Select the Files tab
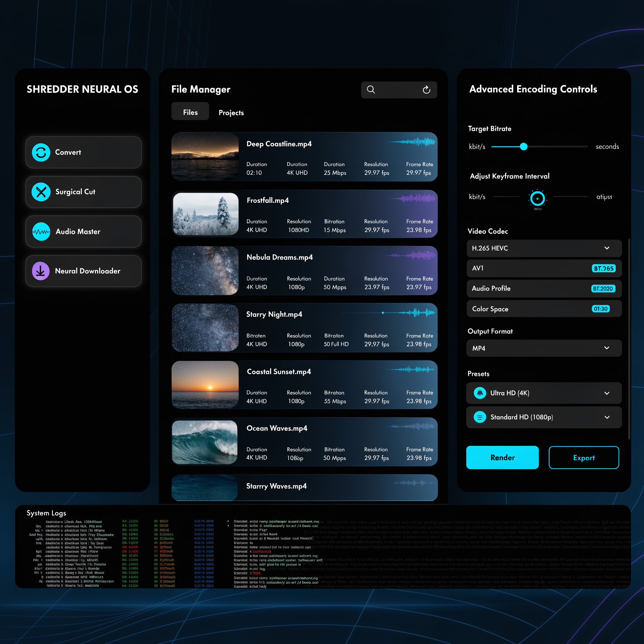Viewport: 644px width, 644px height. [190, 112]
